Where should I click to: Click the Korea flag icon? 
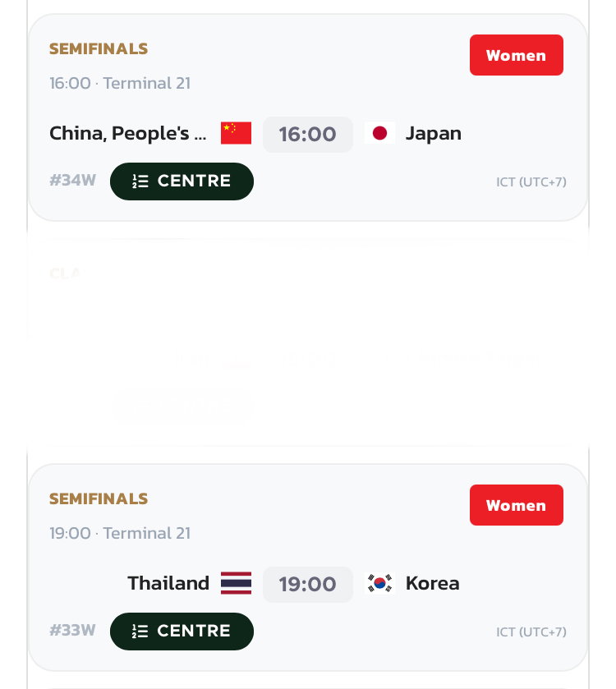[379, 583]
